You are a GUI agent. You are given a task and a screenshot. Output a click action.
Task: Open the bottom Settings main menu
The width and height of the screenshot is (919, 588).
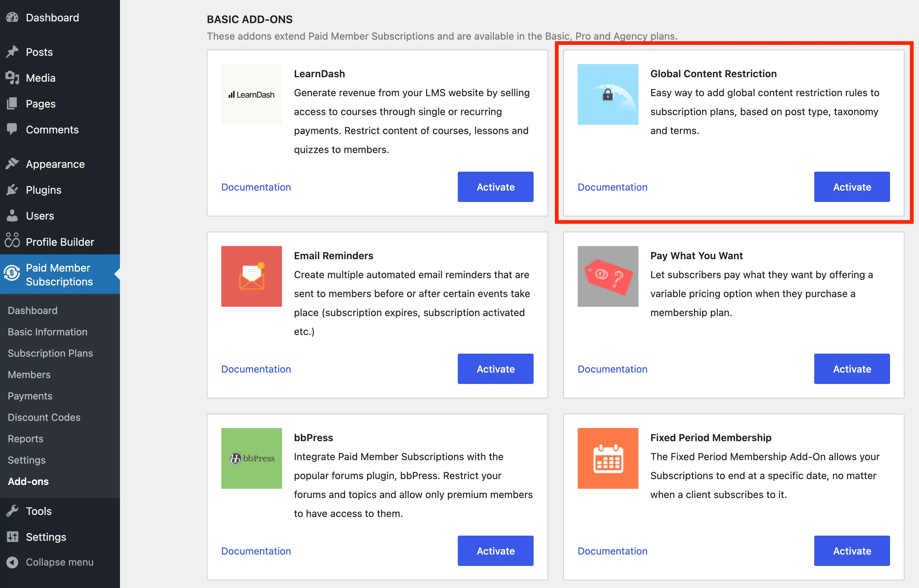pyautogui.click(x=60, y=537)
